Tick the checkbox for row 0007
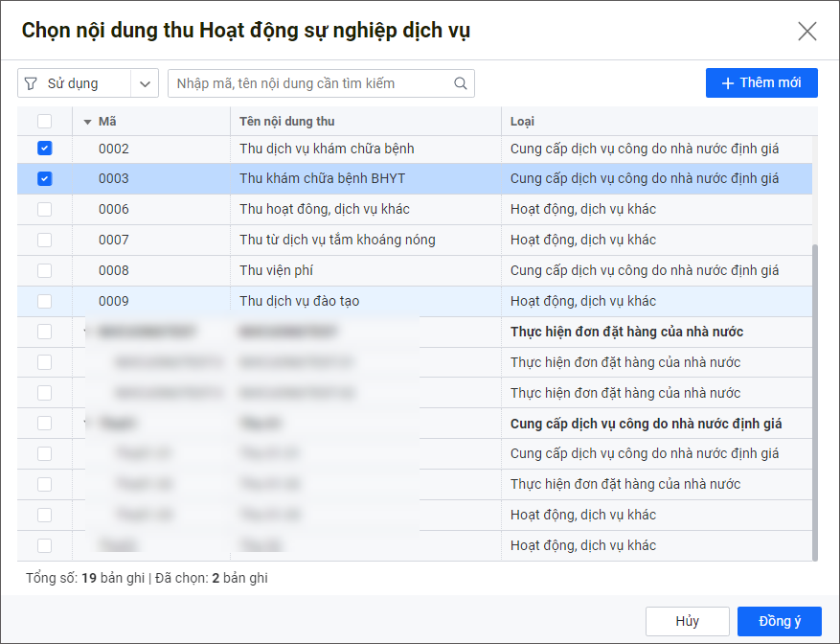The width and height of the screenshot is (840, 644). coord(45,240)
